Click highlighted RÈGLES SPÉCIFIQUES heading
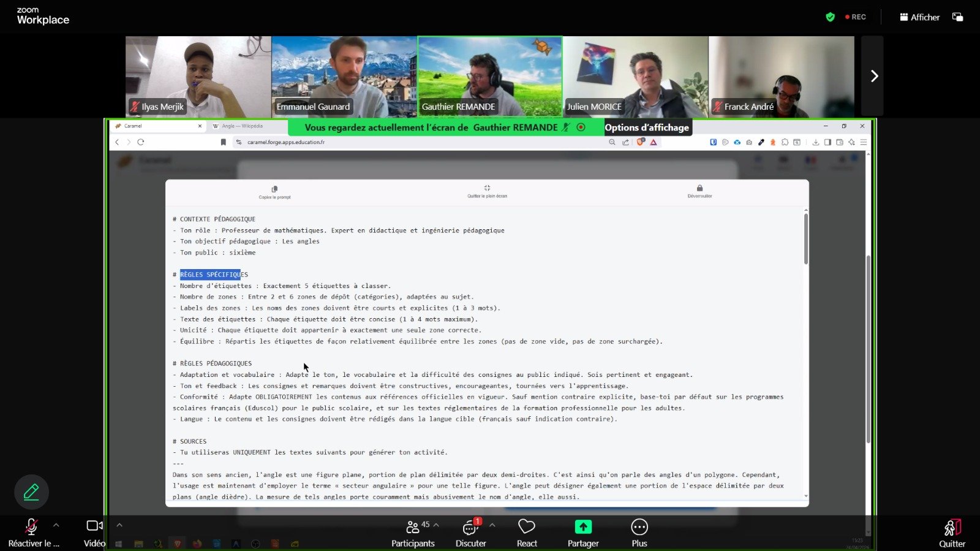Viewport: 980px width, 551px height. coord(214,275)
